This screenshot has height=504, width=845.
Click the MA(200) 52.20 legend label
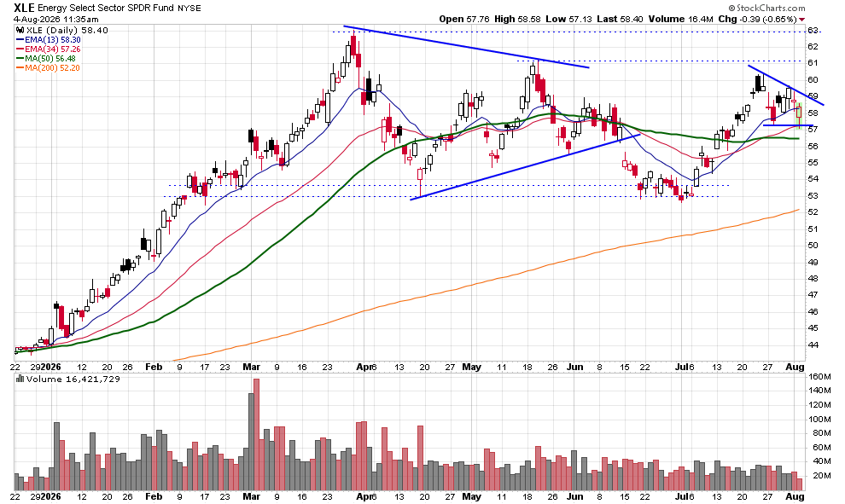[x=52, y=68]
